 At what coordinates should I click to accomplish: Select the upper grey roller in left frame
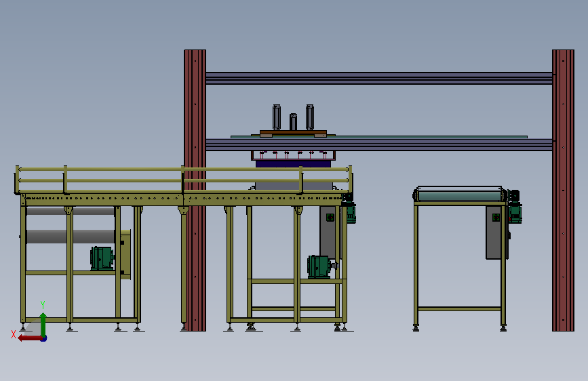pyautogui.click(x=71, y=211)
